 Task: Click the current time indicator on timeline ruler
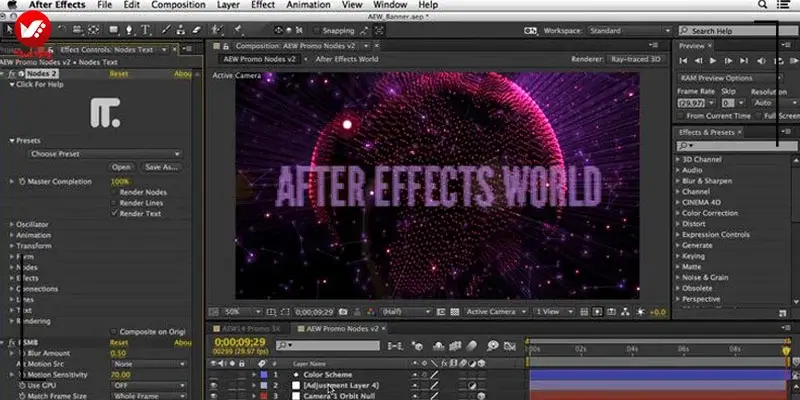click(786, 351)
